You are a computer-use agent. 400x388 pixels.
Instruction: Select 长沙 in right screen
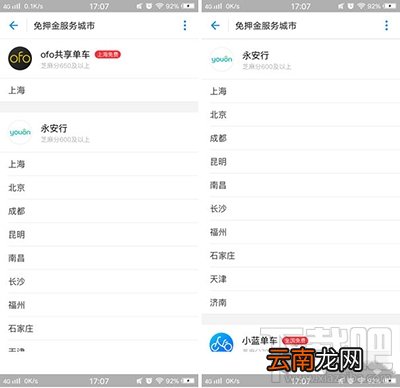tap(301, 209)
